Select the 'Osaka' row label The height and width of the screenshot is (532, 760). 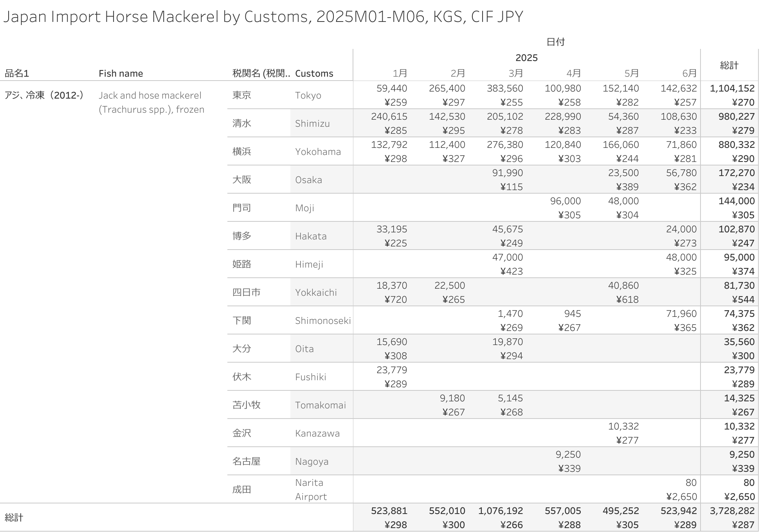click(x=308, y=180)
